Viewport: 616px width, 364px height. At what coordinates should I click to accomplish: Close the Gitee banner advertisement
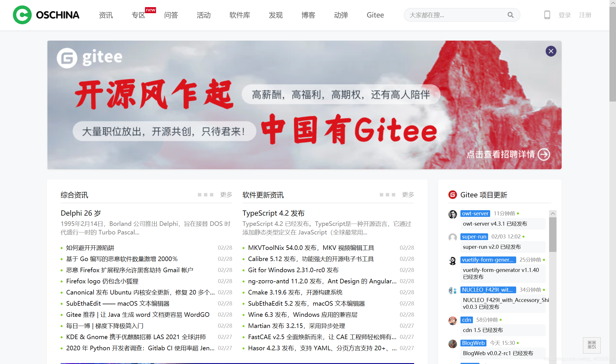click(x=551, y=51)
